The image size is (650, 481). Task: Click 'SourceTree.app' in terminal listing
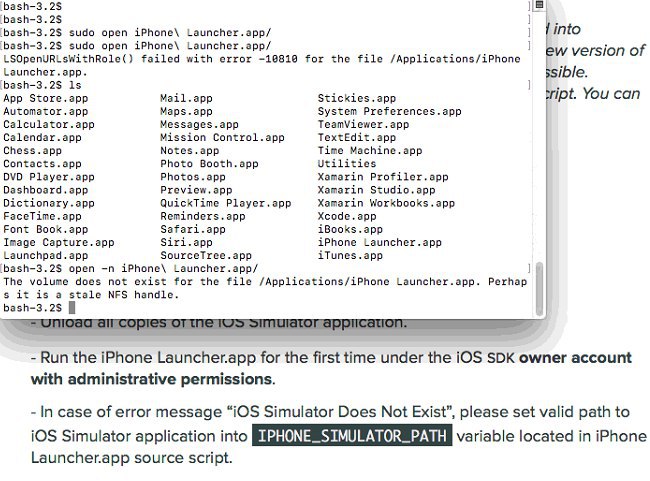point(206,256)
